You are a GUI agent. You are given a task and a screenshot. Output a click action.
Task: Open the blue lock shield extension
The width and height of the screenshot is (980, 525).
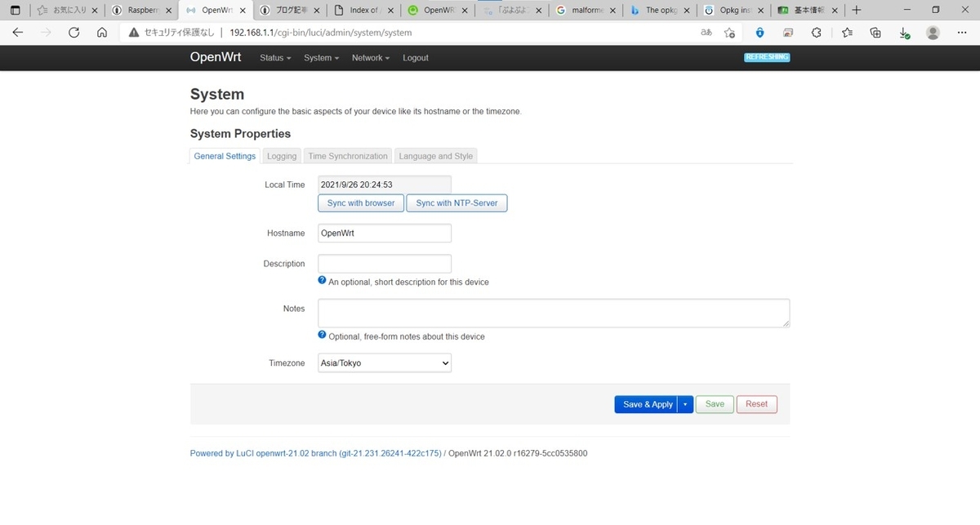coord(759,33)
